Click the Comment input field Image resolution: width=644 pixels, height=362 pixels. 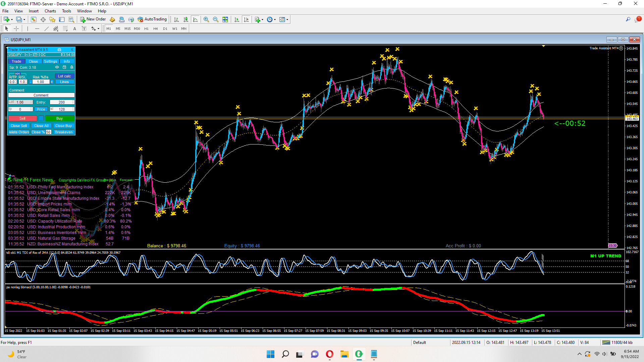[41, 96]
